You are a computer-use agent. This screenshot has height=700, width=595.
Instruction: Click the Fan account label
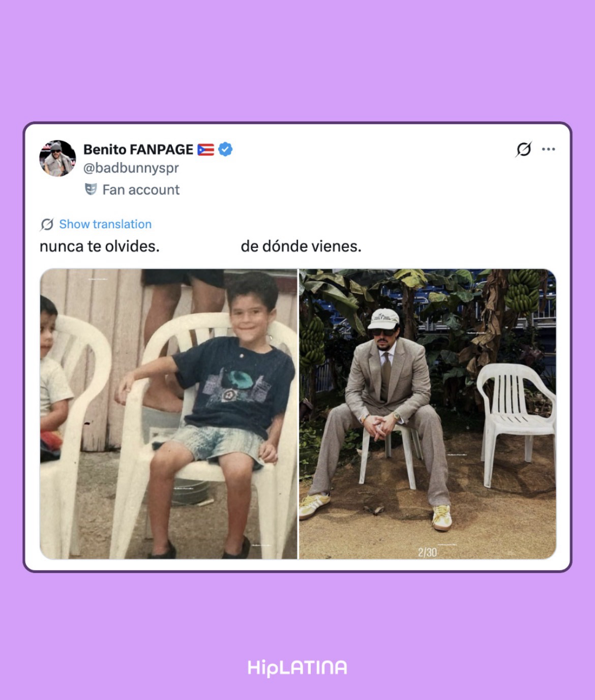click(141, 190)
